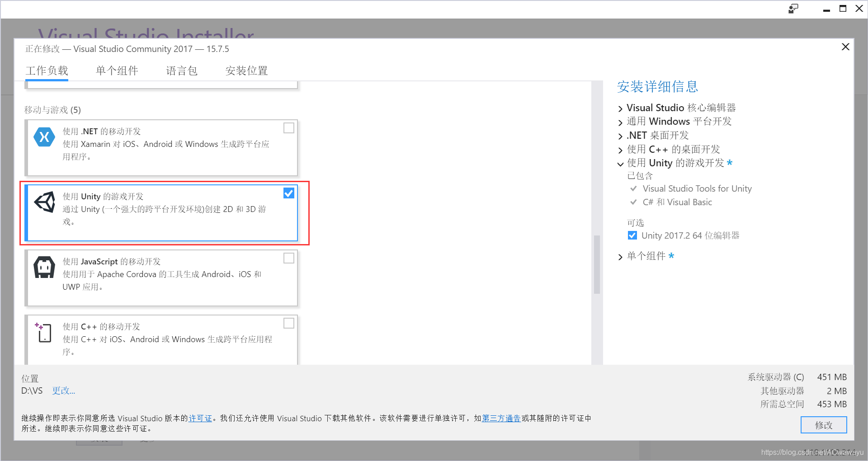This screenshot has height=461, width=868.
Task: Open the 许可证 license link
Action: click(200, 418)
